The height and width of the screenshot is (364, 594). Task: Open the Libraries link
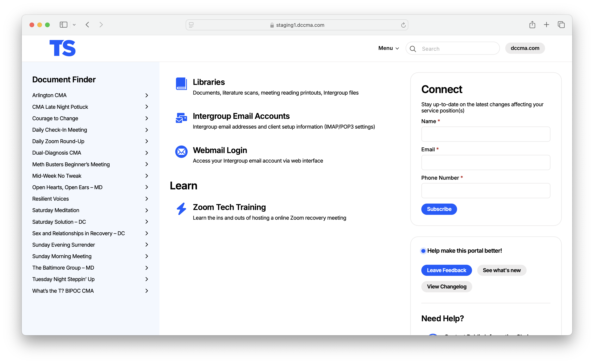pyautogui.click(x=209, y=82)
